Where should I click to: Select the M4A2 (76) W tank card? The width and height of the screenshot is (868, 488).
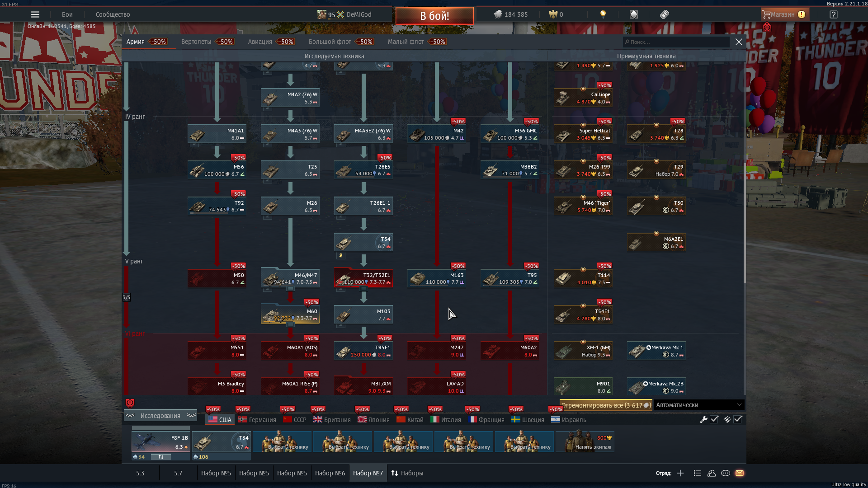[x=290, y=98]
